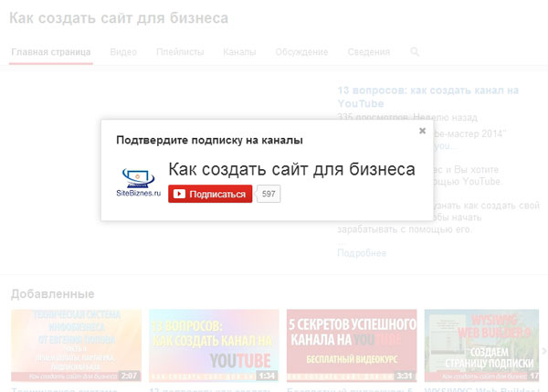Click the page header channel title

119,18
